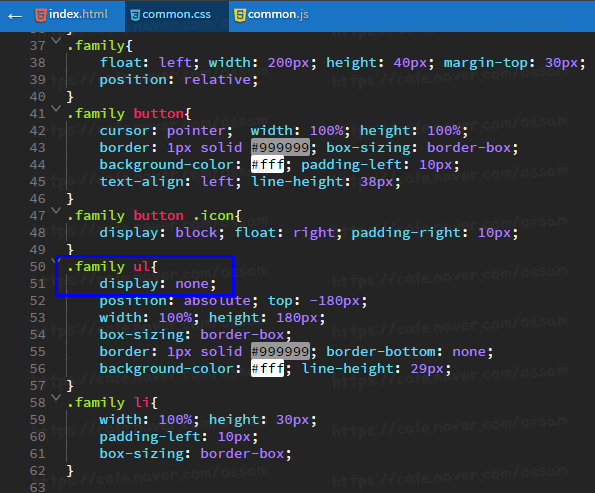This screenshot has width=595, height=493.
Task: Collapse the .family button rule at line 41
Action: pyautogui.click(x=56, y=109)
